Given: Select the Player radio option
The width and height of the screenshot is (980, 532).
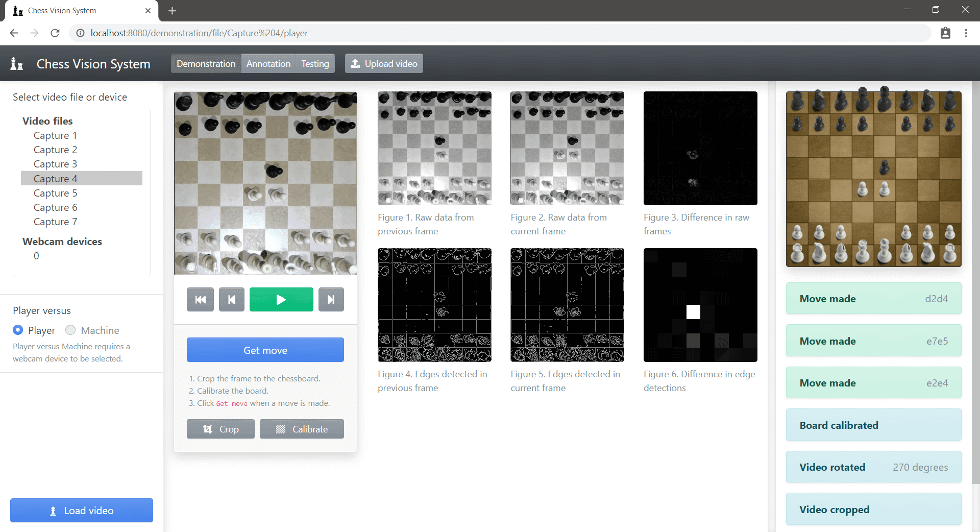Looking at the screenshot, I should coord(18,330).
